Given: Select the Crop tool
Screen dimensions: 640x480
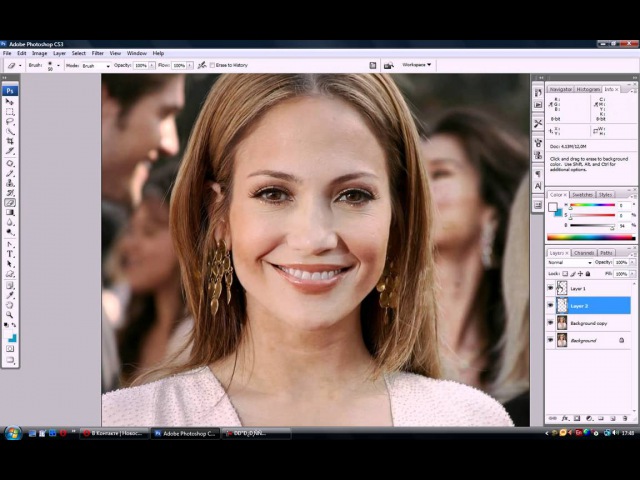Looking at the screenshot, I should pyautogui.click(x=10, y=141).
